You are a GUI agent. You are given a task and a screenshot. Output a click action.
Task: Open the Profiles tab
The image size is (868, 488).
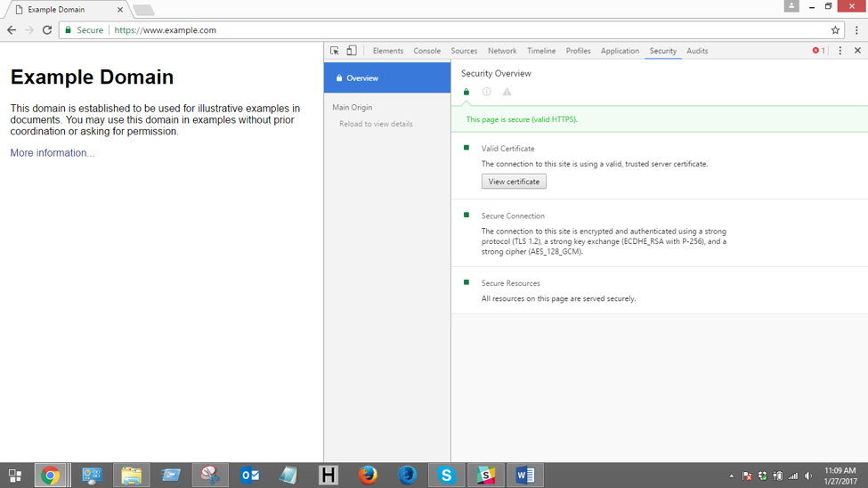pos(578,51)
